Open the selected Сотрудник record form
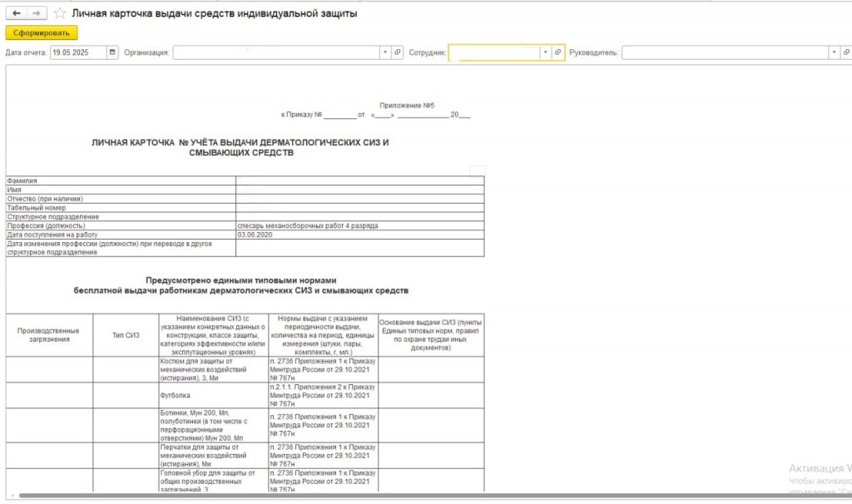The height and width of the screenshot is (504, 852). pyautogui.click(x=558, y=52)
